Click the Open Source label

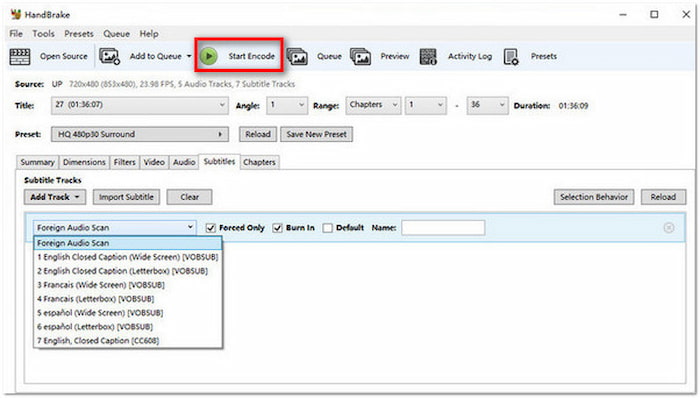pyautogui.click(x=64, y=56)
